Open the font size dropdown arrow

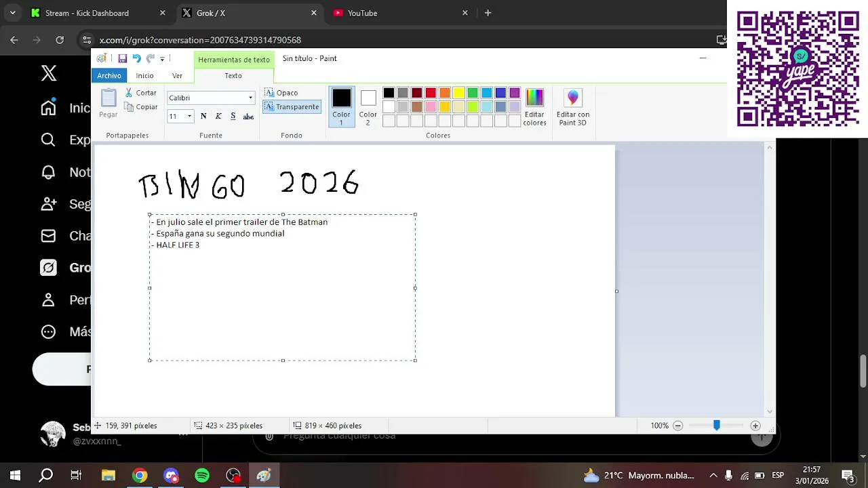tap(189, 117)
